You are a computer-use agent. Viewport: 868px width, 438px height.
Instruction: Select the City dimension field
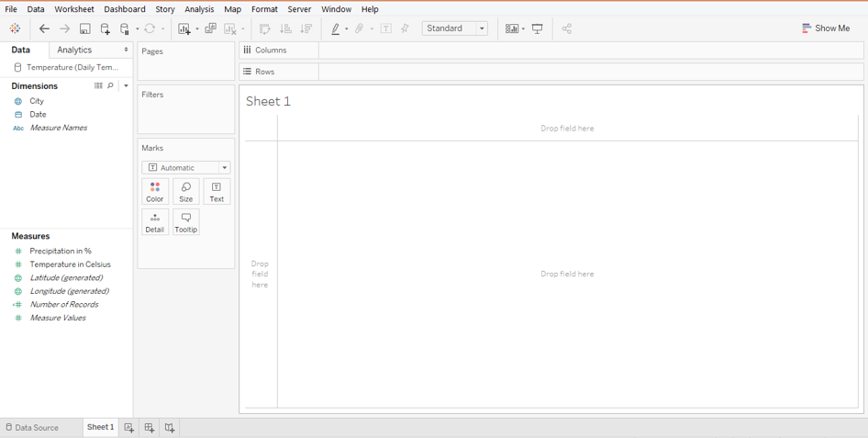(37, 101)
